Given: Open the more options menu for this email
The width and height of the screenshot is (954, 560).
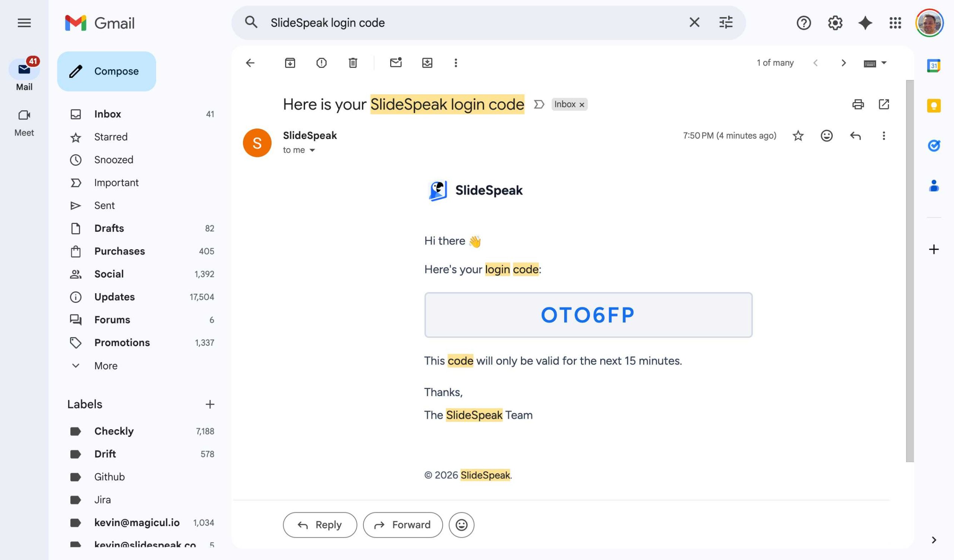Looking at the screenshot, I should tap(884, 136).
